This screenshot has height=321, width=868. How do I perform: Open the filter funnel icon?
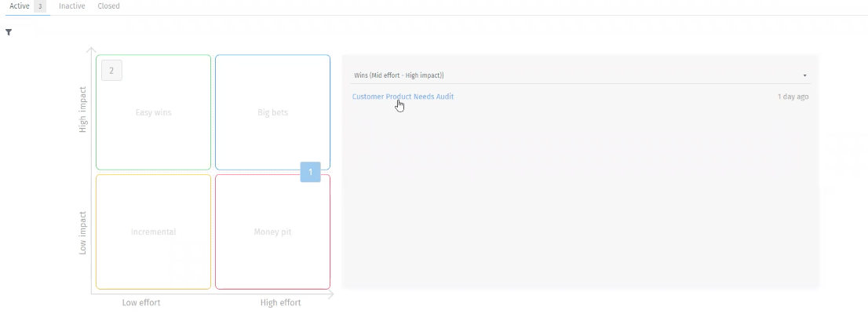point(9,33)
